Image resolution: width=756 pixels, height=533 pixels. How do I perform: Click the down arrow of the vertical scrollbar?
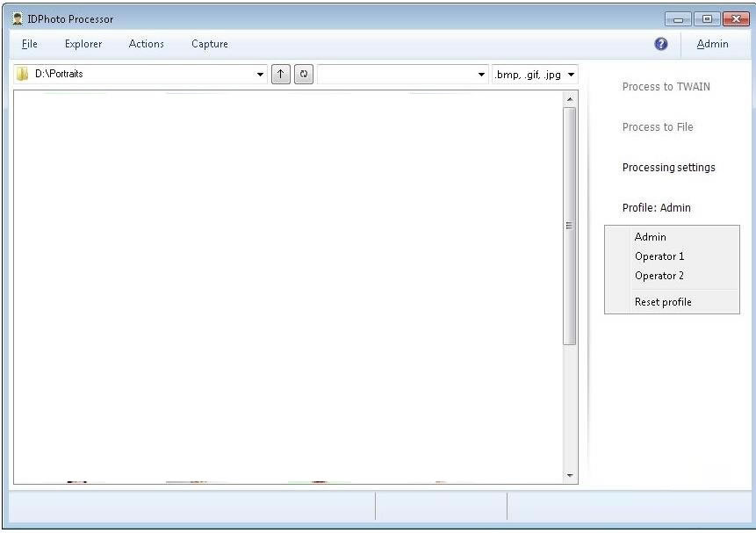click(572, 475)
